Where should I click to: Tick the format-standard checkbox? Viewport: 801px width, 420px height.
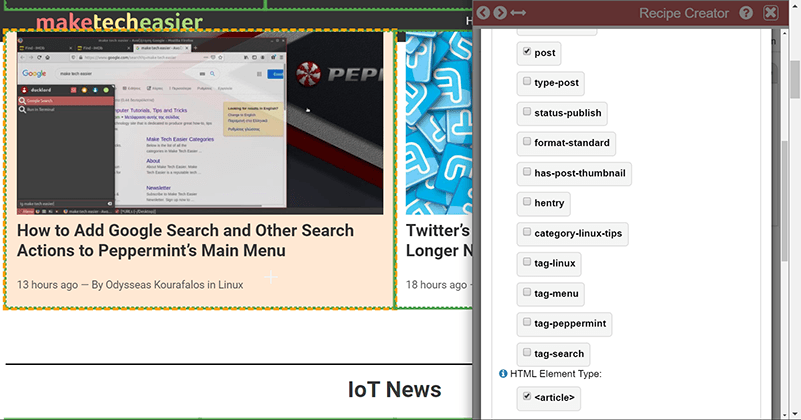[x=527, y=142]
